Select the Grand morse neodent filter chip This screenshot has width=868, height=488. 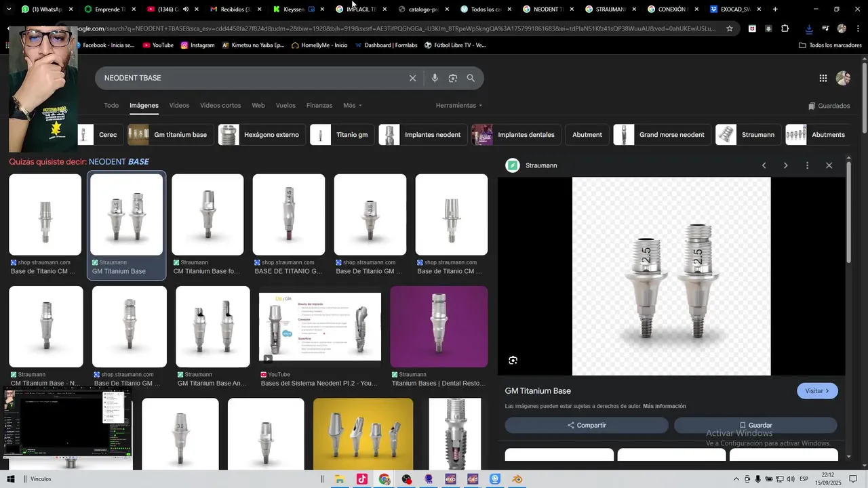pos(662,135)
